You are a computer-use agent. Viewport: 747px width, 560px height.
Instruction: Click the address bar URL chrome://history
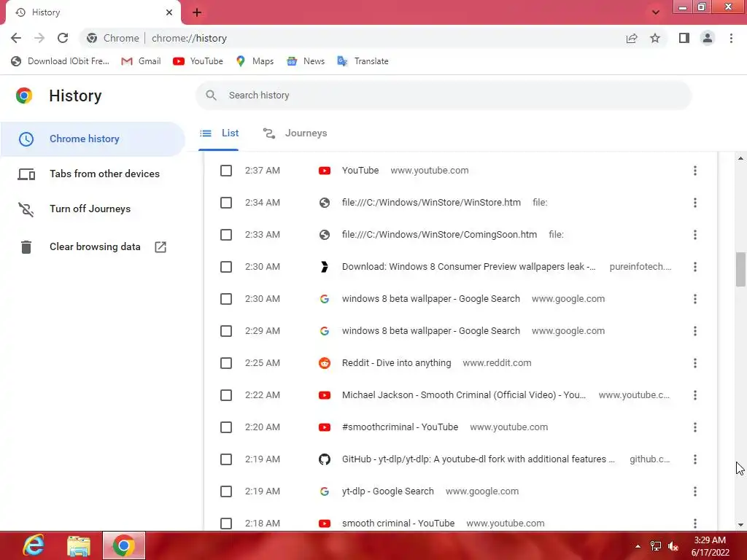tap(189, 38)
